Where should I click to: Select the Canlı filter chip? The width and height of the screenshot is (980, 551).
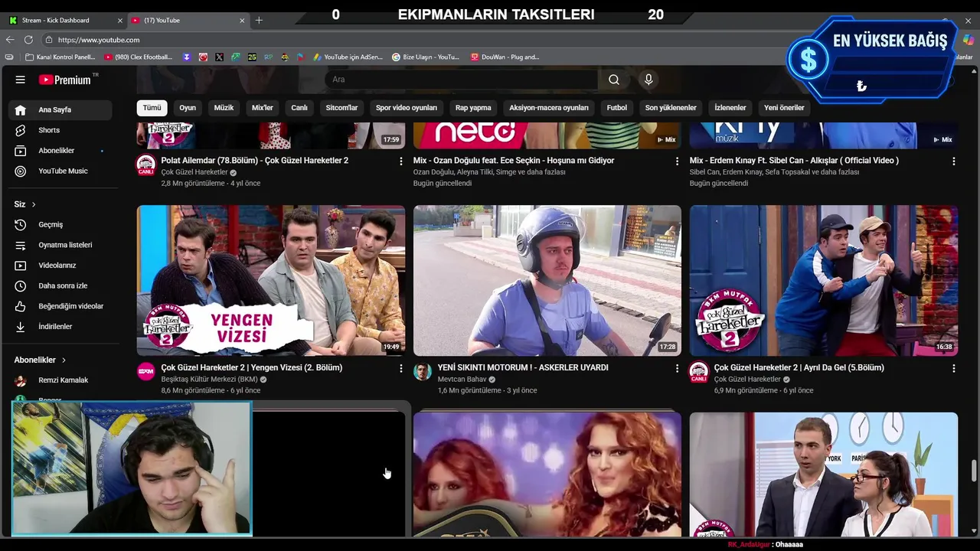(299, 108)
